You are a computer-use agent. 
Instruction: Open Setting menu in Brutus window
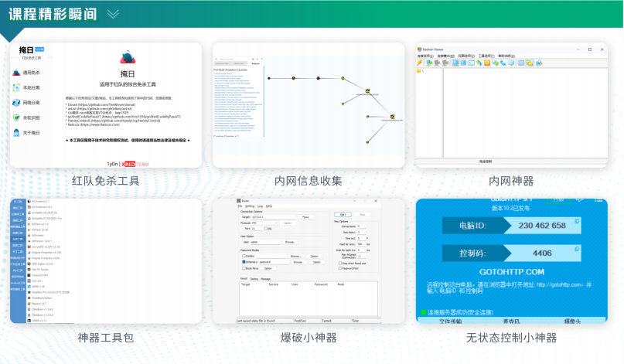(250, 206)
